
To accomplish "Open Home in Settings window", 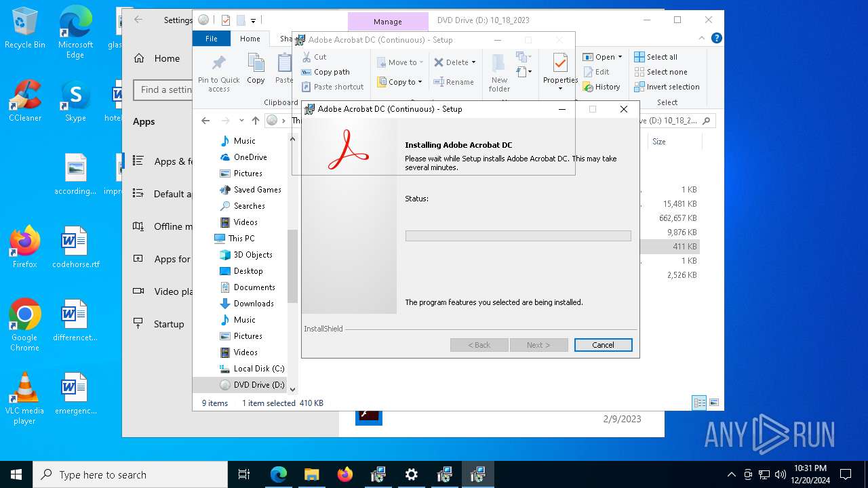I will 157,58.
